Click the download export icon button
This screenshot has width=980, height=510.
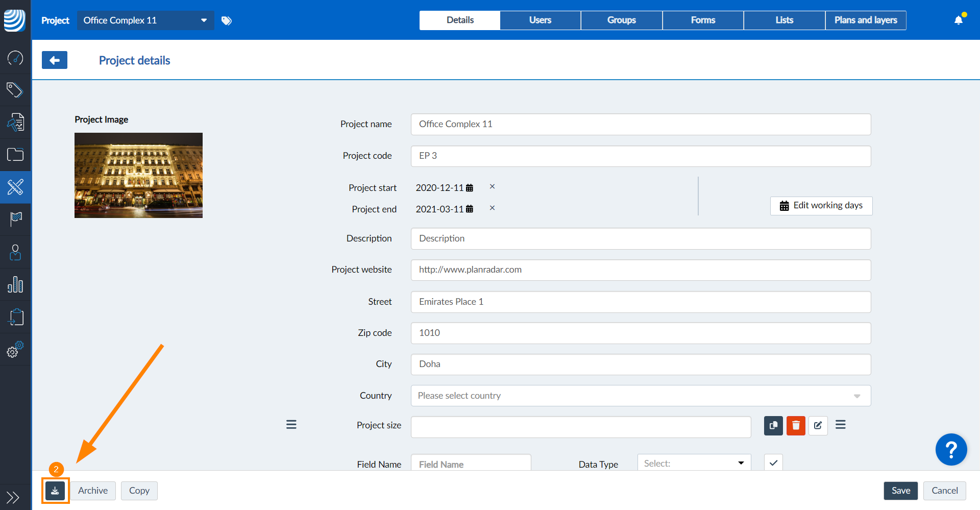[55, 491]
